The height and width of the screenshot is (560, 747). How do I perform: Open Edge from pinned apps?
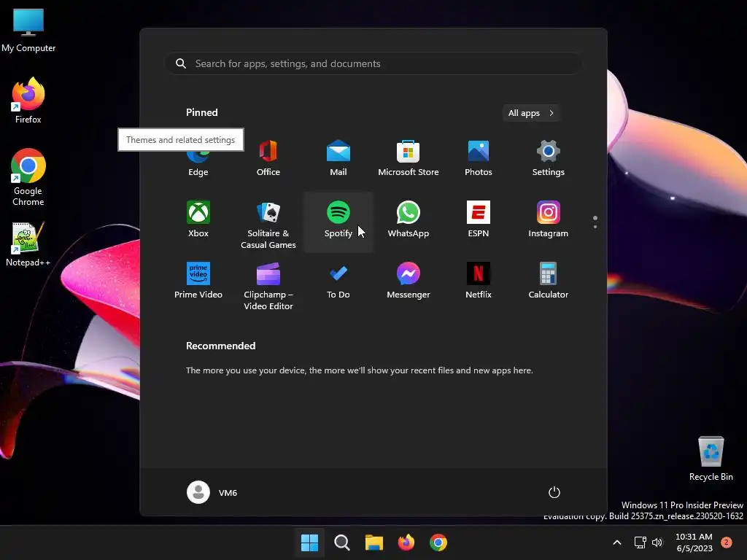click(198, 164)
